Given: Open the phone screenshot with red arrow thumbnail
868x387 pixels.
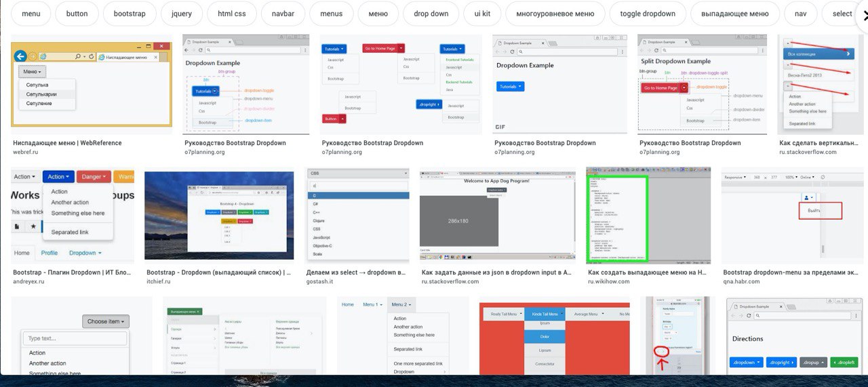Looking at the screenshot, I should pyautogui.click(x=678, y=335).
